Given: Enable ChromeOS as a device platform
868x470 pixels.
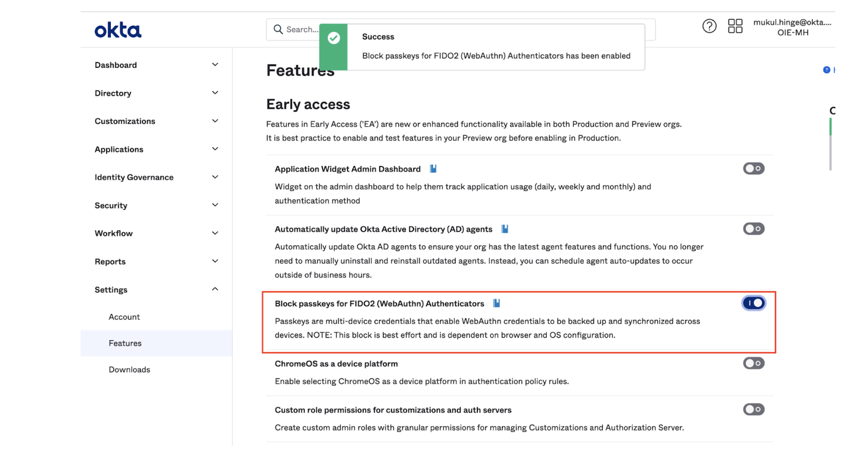Looking at the screenshot, I should (x=754, y=363).
